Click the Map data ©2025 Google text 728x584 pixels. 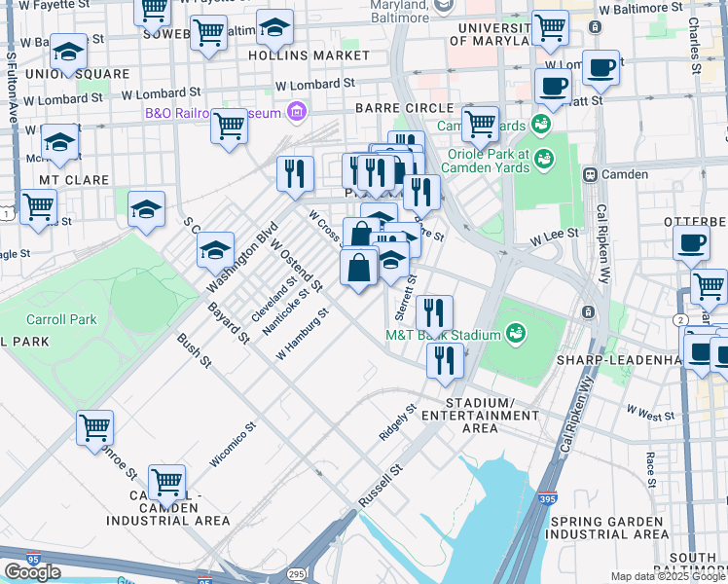(x=668, y=576)
